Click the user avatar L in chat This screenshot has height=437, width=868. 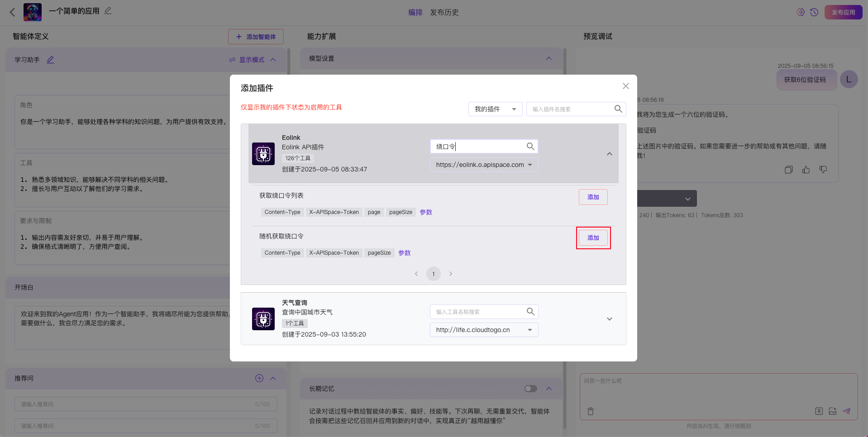[x=849, y=79]
